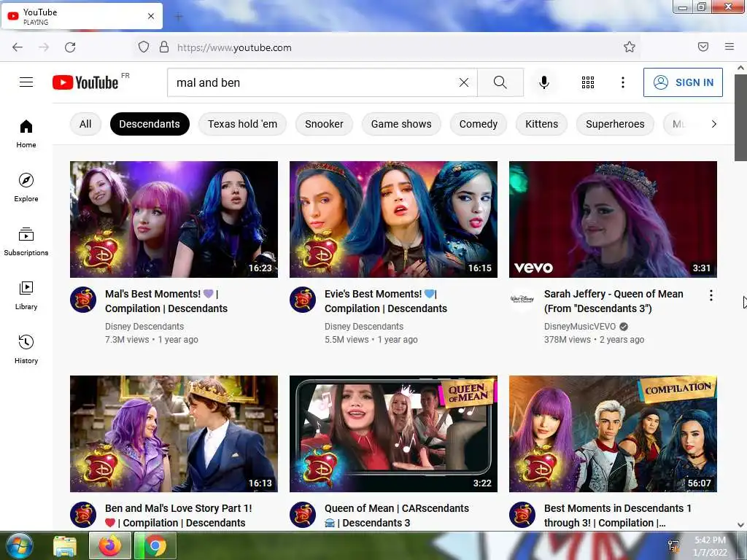Open Windows Explorer from taskbar
The height and width of the screenshot is (560, 747).
pyautogui.click(x=64, y=545)
